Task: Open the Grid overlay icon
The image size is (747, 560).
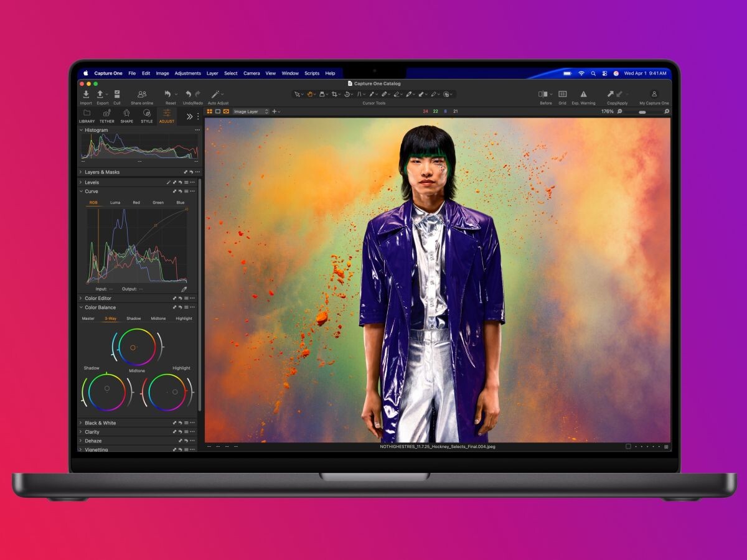Action: [563, 94]
